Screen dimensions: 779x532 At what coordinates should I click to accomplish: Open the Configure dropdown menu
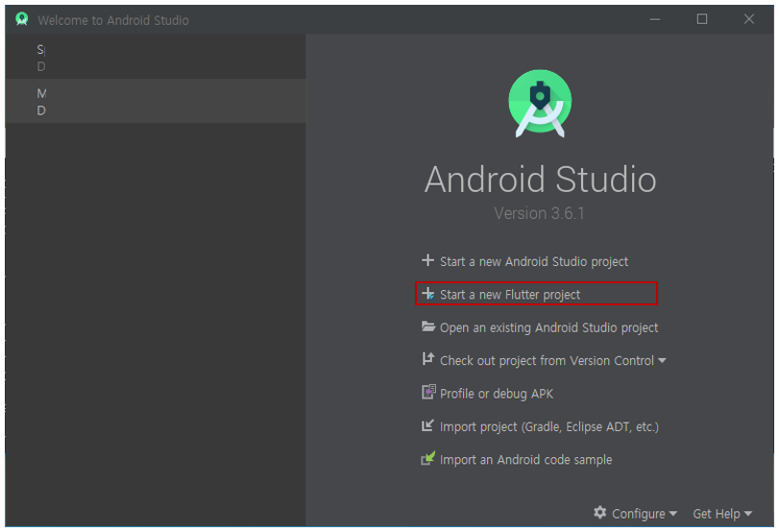pyautogui.click(x=635, y=513)
